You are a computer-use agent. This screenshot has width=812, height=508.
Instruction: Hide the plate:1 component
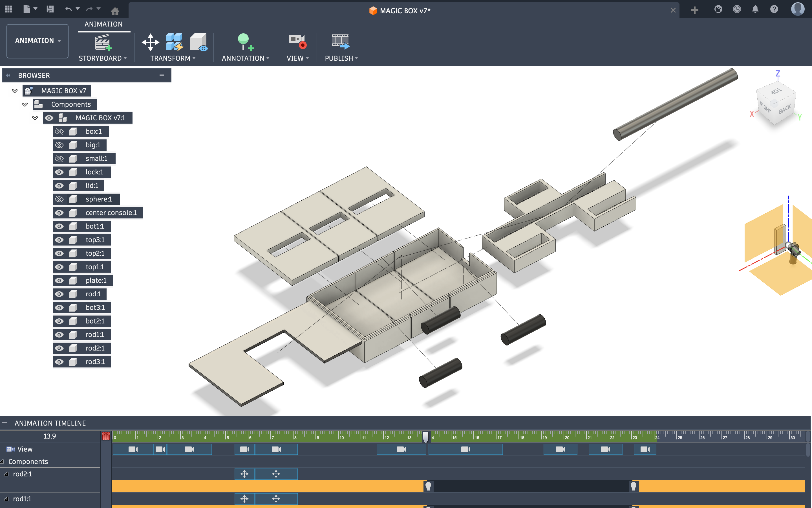(x=59, y=281)
